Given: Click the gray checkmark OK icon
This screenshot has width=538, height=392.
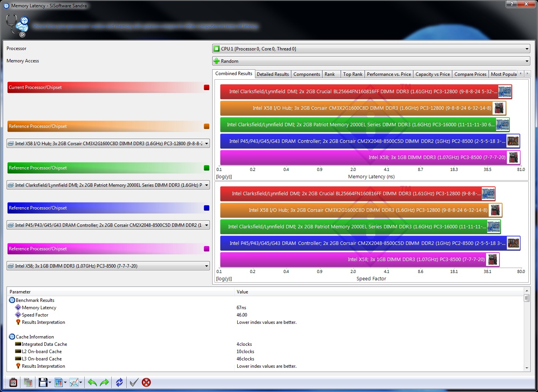Looking at the screenshot, I should tap(134, 382).
